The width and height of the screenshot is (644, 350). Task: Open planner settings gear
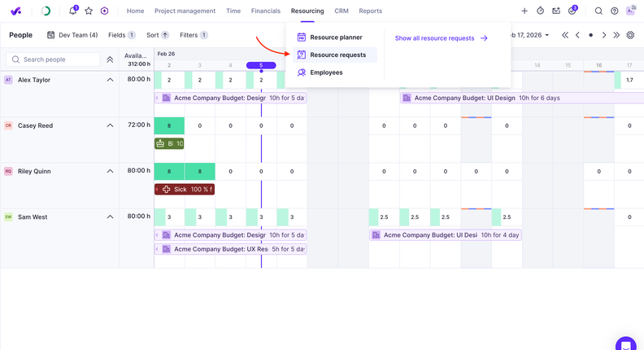point(630,35)
